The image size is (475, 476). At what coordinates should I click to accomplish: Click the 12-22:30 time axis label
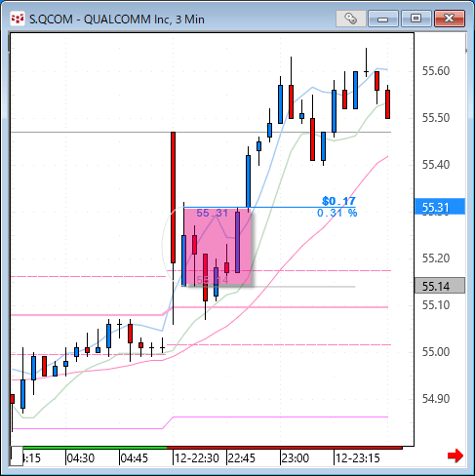coord(197,458)
